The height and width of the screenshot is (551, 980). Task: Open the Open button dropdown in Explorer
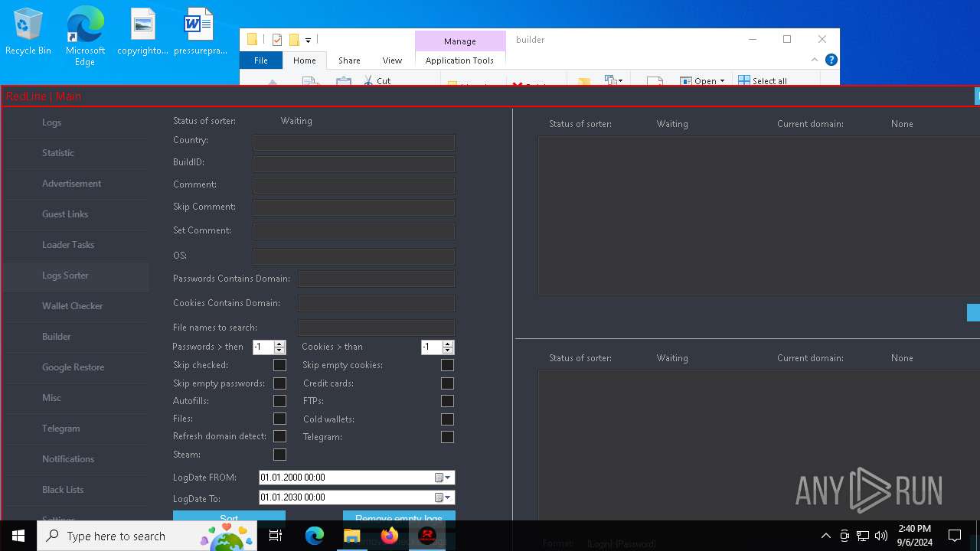tap(722, 81)
